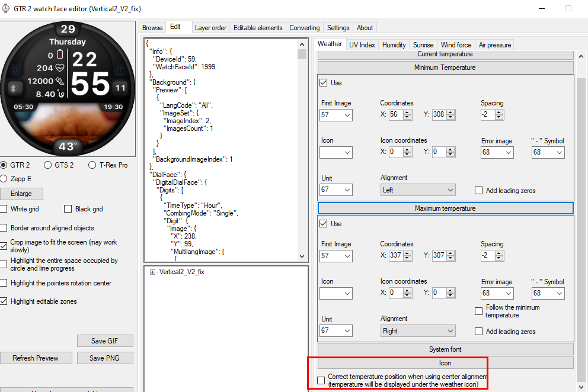The width and height of the screenshot is (588, 392).
Task: Open Maximum temperature Unit dropdown
Action: (x=347, y=330)
